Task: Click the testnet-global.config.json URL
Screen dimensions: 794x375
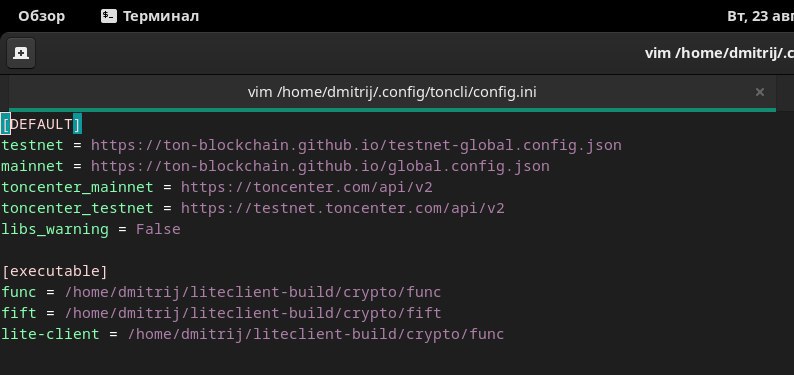Action: tap(356, 145)
